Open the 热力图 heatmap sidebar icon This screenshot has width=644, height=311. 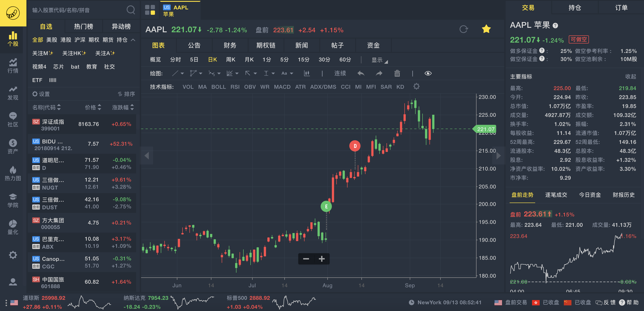pos(13,173)
